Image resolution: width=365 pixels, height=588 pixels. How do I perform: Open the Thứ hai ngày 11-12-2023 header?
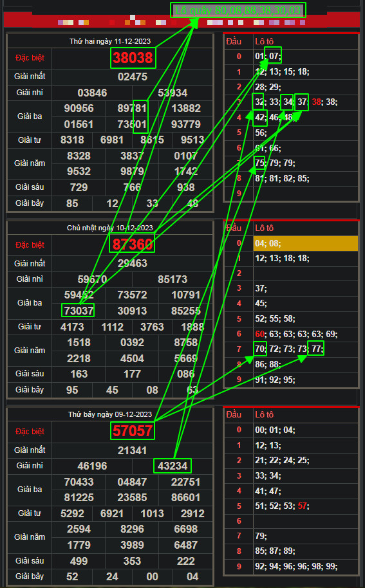110,41
